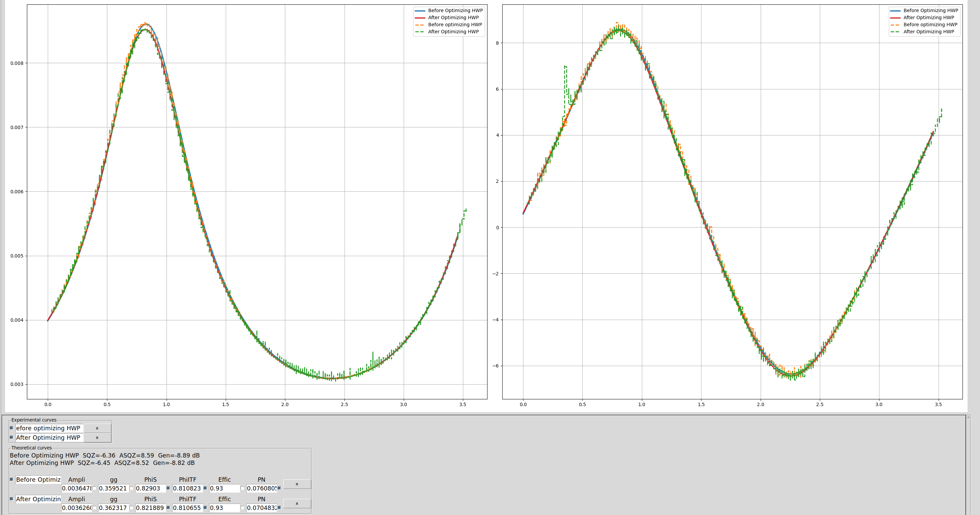Delete After Optimizing theoretical curve with × button
The width and height of the screenshot is (980, 515).
pyautogui.click(x=297, y=504)
